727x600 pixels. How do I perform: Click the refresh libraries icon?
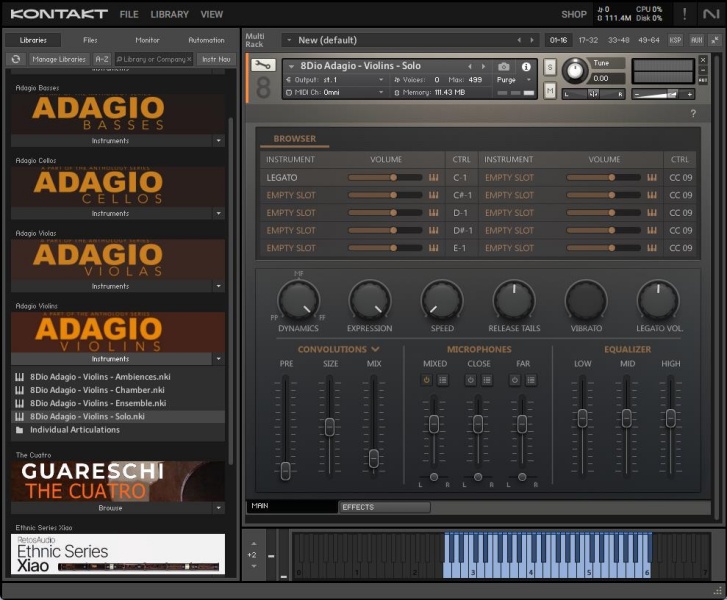click(x=16, y=59)
